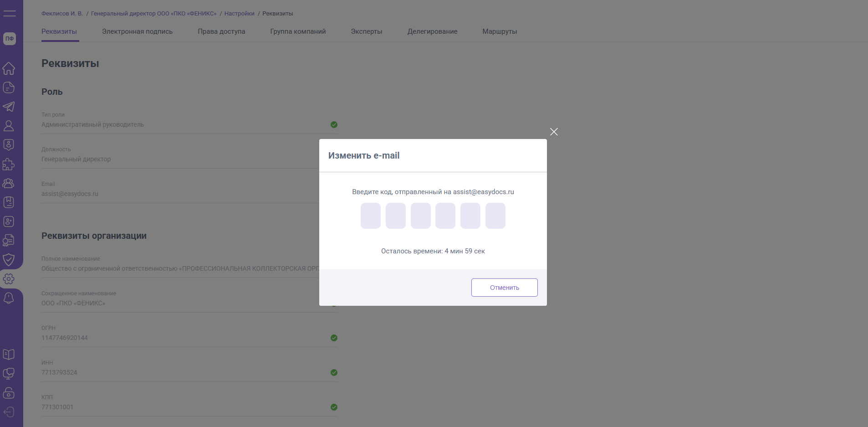Open the notifications bell icon
The image size is (868, 427).
click(x=9, y=298)
